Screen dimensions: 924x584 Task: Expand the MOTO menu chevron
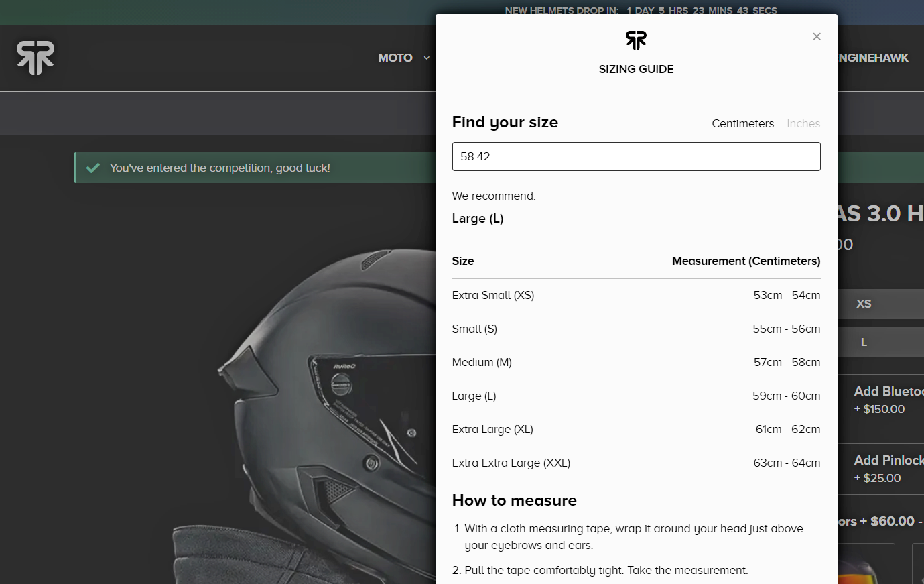426,58
